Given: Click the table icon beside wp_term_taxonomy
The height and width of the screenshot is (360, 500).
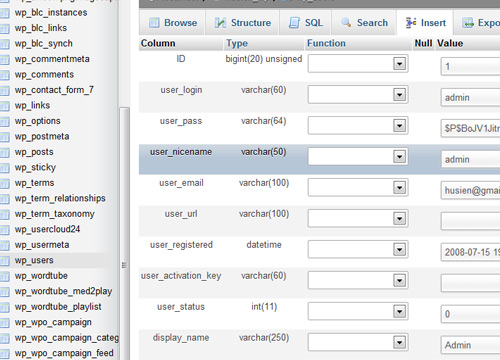Looking at the screenshot, I should click(4, 215).
